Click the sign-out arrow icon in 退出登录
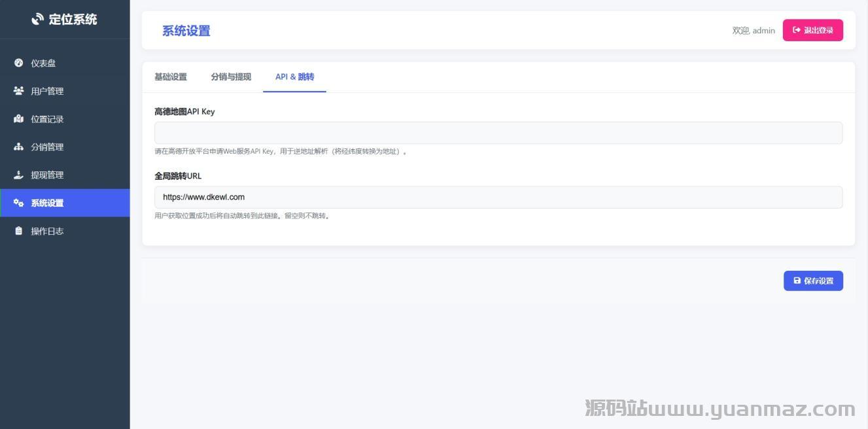 [x=797, y=30]
